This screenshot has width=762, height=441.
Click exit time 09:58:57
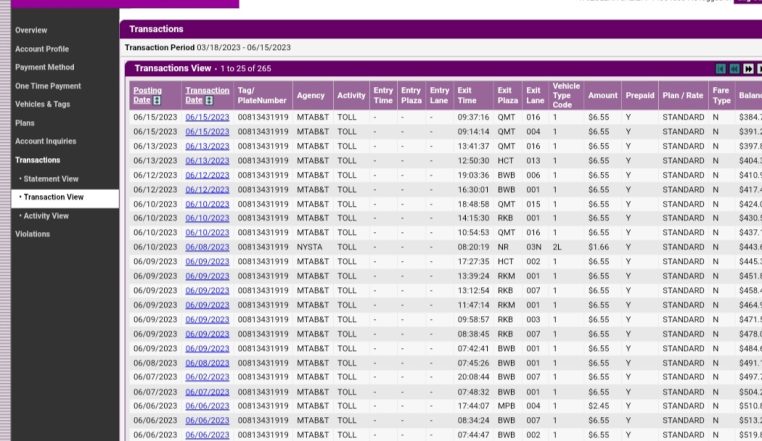pos(473,320)
